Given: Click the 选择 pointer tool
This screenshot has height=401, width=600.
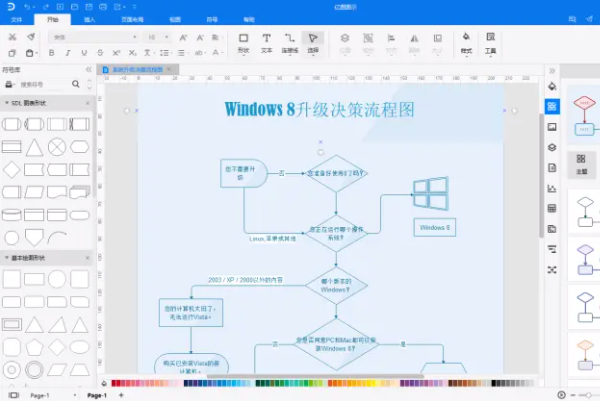Looking at the screenshot, I should tap(313, 42).
